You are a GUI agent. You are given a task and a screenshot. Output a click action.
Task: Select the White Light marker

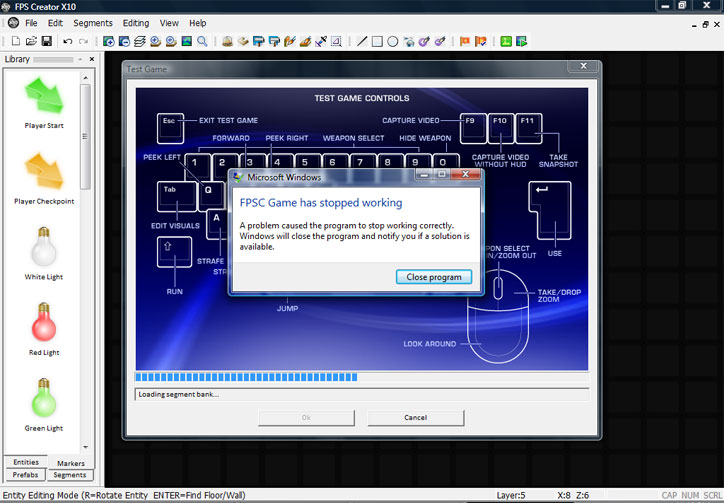point(44,254)
